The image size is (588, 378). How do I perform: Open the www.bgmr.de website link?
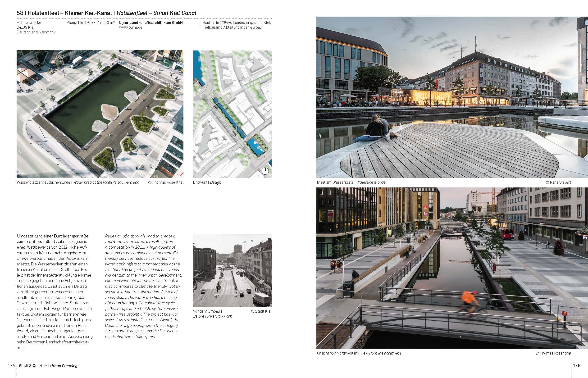click(131, 27)
